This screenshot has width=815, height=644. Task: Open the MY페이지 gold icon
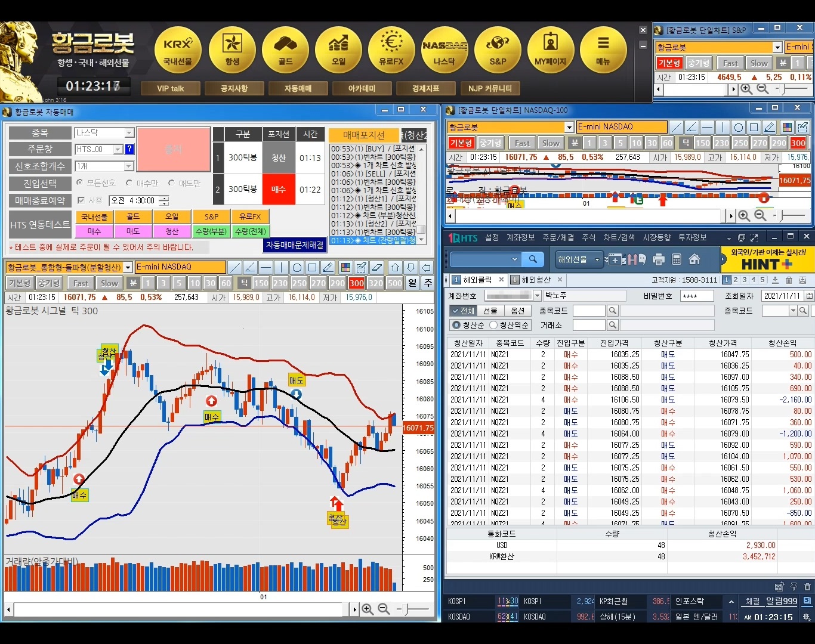point(551,50)
